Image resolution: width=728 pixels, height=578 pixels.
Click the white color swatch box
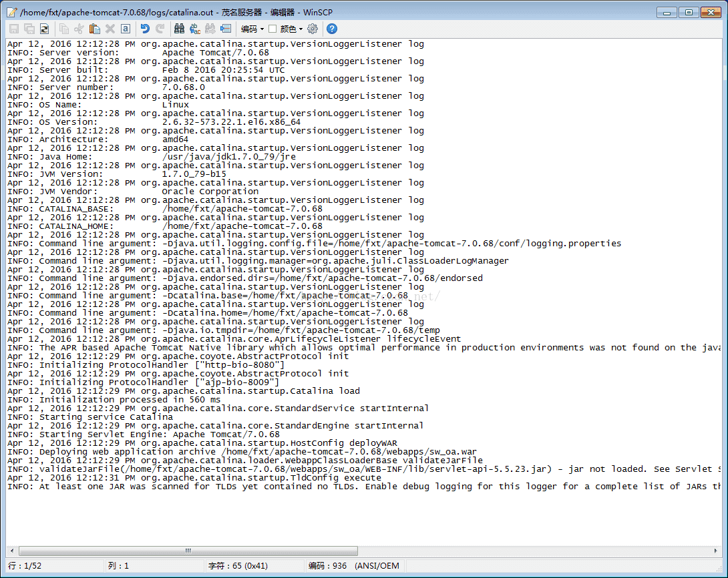272,29
